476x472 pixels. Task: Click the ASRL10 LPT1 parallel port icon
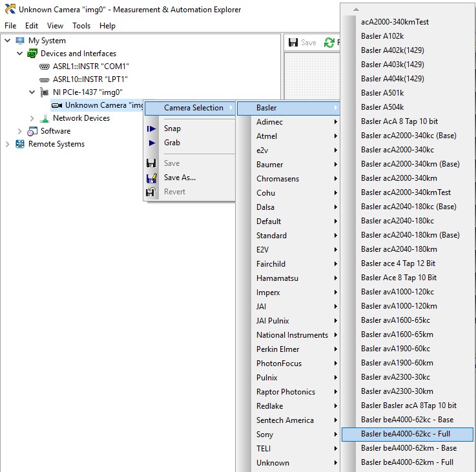[x=45, y=79]
